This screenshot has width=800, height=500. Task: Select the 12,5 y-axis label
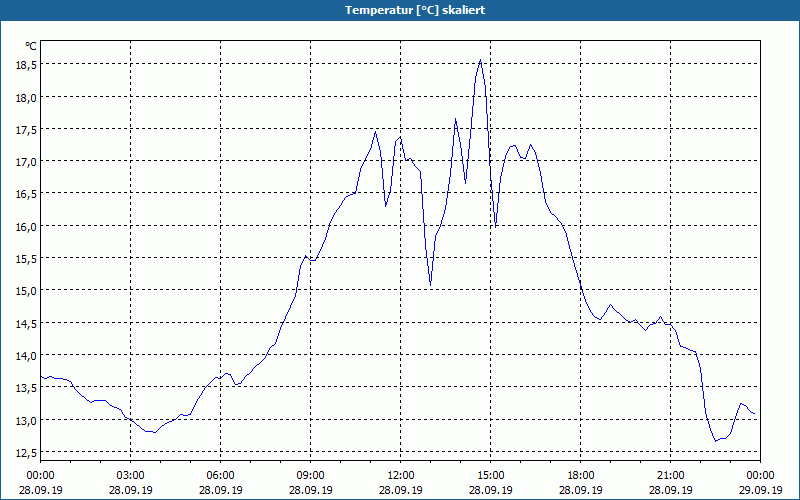tap(26, 453)
